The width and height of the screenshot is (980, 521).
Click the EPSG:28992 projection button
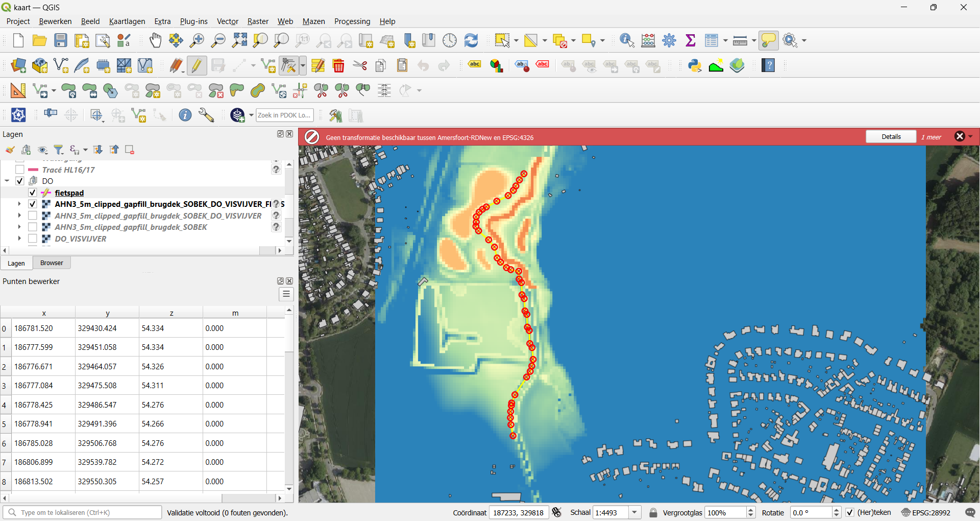926,512
